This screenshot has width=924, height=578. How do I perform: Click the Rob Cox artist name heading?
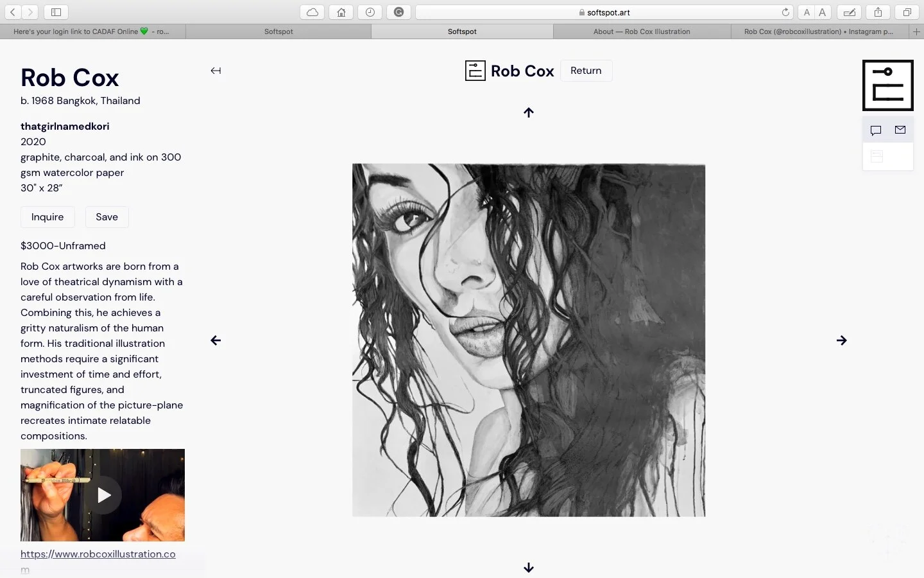(70, 78)
